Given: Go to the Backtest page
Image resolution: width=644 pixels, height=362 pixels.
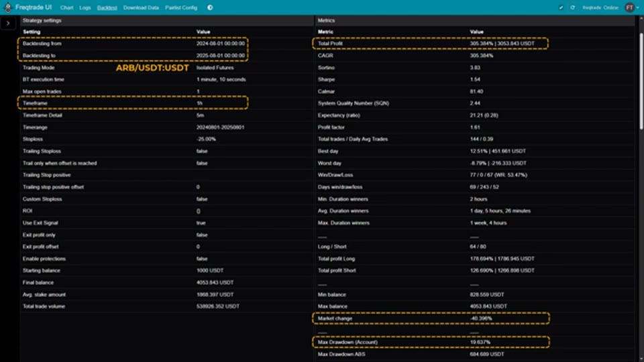Looking at the screenshot, I should coord(107,7).
